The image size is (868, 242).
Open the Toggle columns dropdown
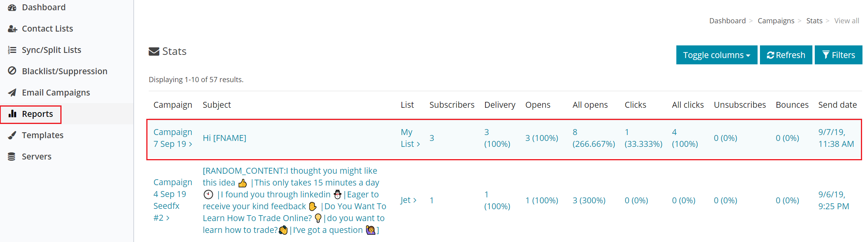click(x=717, y=55)
